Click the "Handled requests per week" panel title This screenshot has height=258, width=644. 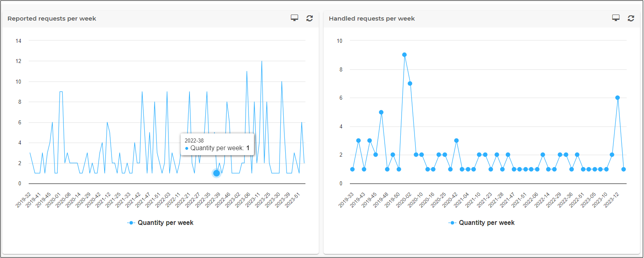click(372, 19)
